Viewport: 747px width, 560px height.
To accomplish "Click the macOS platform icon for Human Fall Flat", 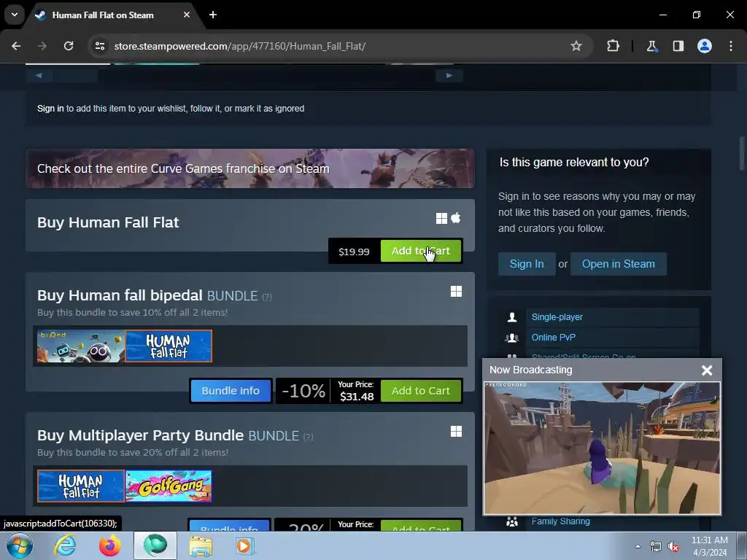I will point(456,217).
